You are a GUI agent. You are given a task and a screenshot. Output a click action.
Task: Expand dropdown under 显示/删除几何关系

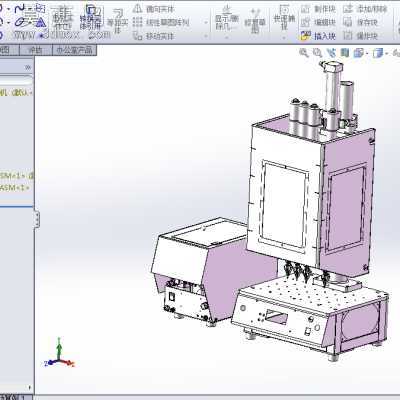(x=227, y=37)
